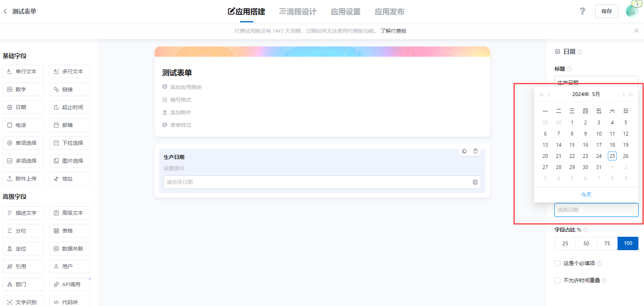Click 今天 in the calendar popup

586,195
